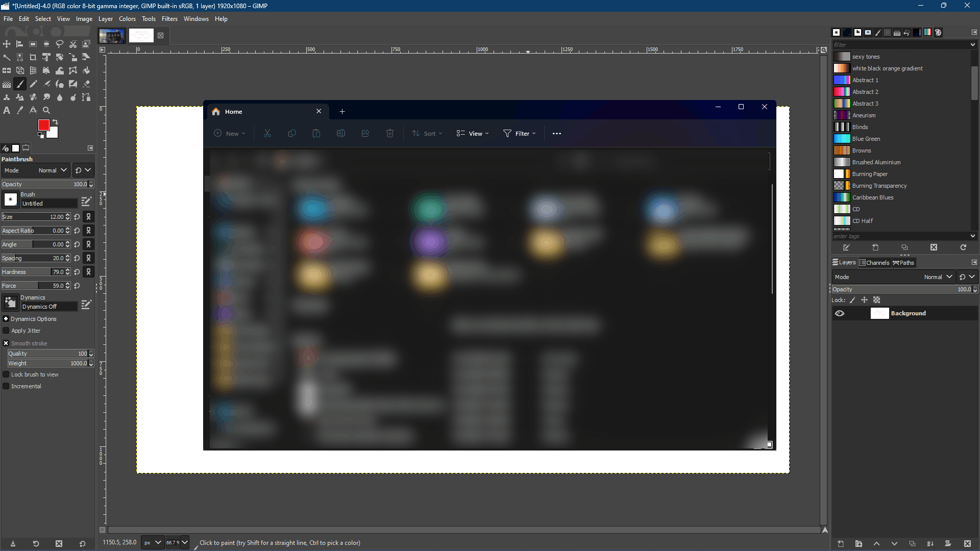
Task: Enable the Incremental checkbox
Action: [x=6, y=386]
